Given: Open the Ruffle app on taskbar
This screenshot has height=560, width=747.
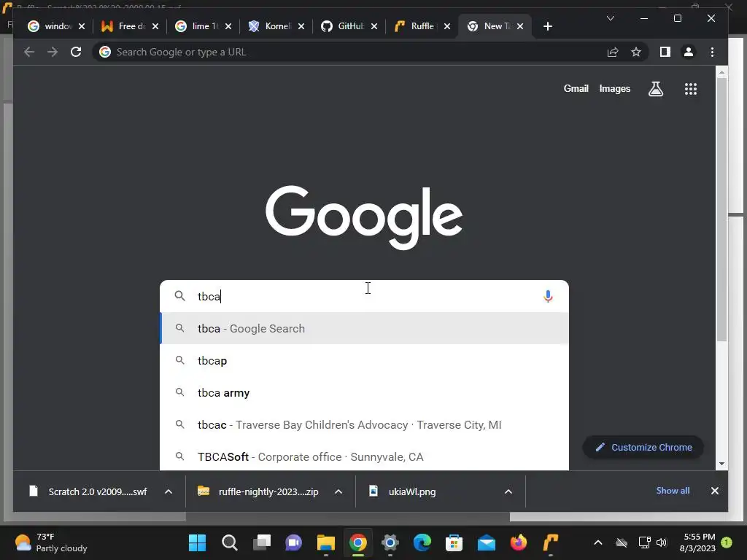Looking at the screenshot, I should [x=550, y=542].
